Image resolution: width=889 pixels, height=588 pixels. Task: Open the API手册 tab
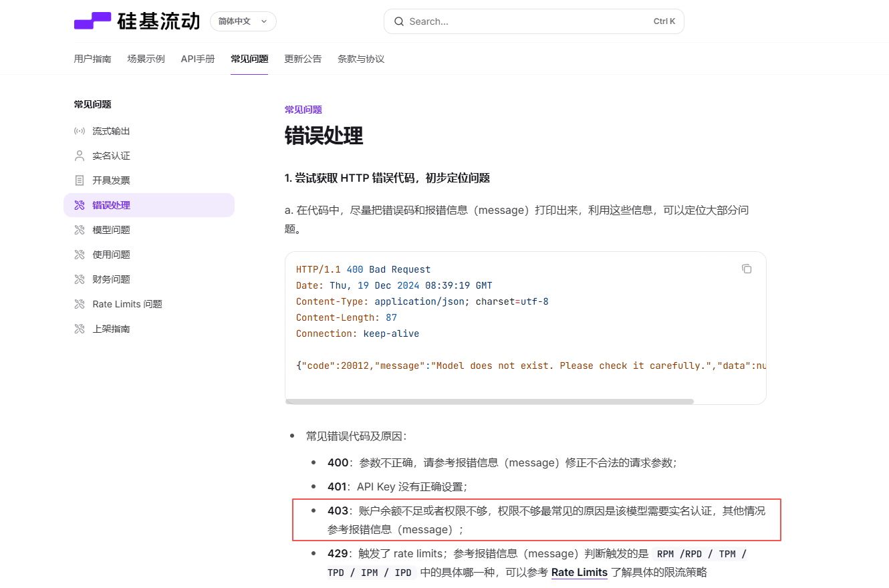(x=198, y=59)
